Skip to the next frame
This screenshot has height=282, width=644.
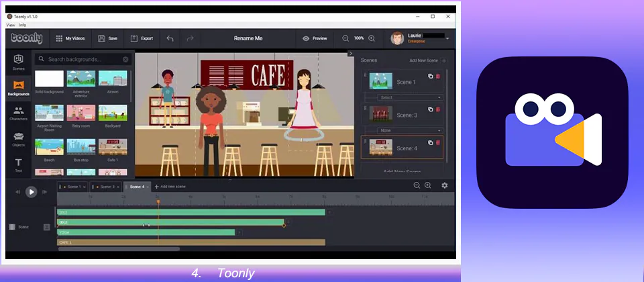(45, 191)
